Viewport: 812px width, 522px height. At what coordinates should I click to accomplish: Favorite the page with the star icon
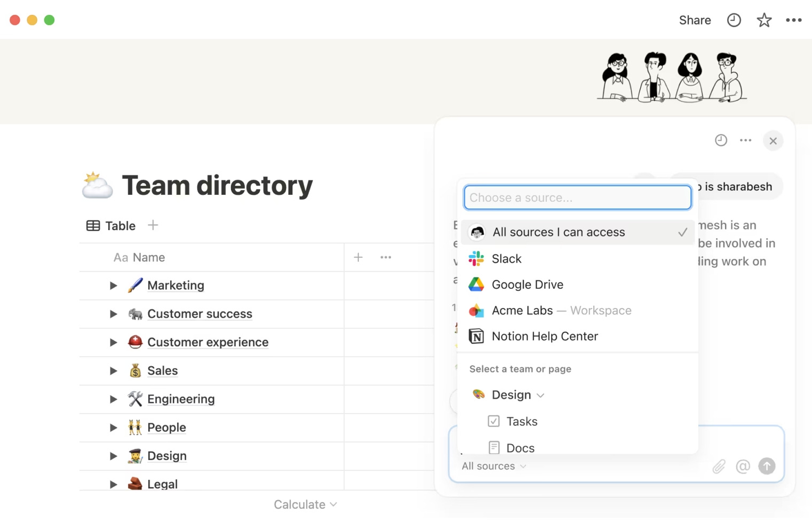click(x=764, y=20)
